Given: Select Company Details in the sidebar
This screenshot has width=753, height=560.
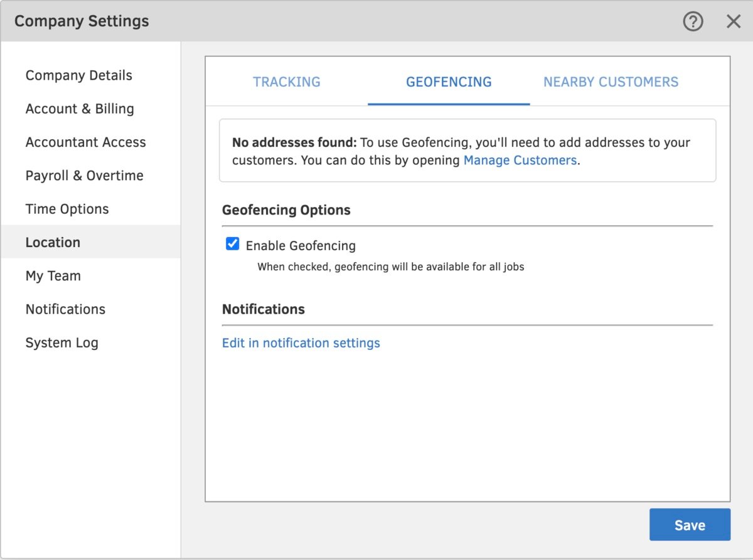Looking at the screenshot, I should pos(78,75).
